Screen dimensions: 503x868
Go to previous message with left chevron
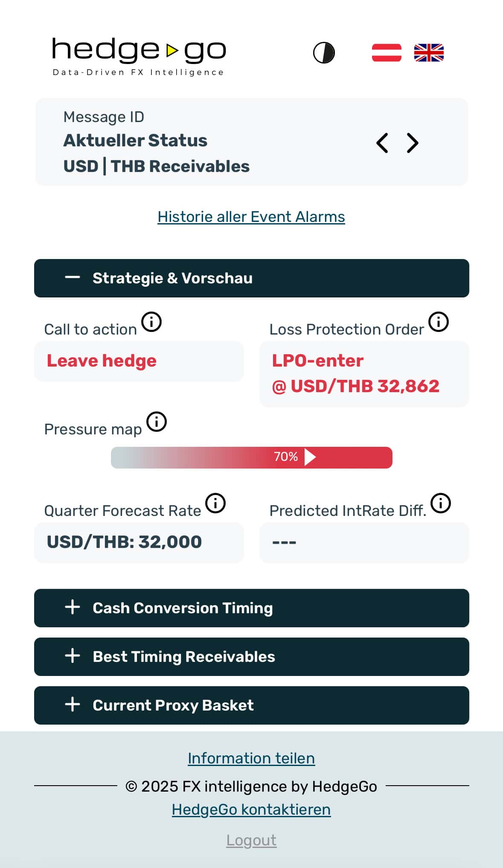382,143
